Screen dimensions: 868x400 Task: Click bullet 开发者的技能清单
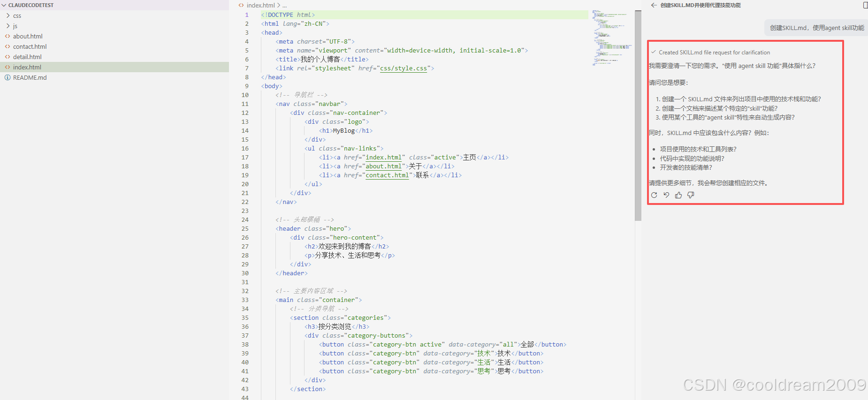(x=686, y=167)
